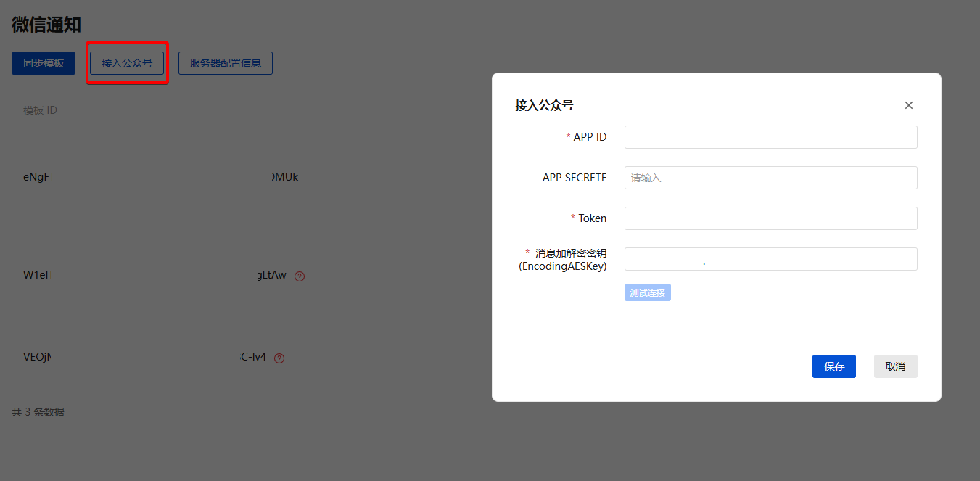The height and width of the screenshot is (481, 980).
Task: Focus the APP ID input field
Action: coord(771,137)
